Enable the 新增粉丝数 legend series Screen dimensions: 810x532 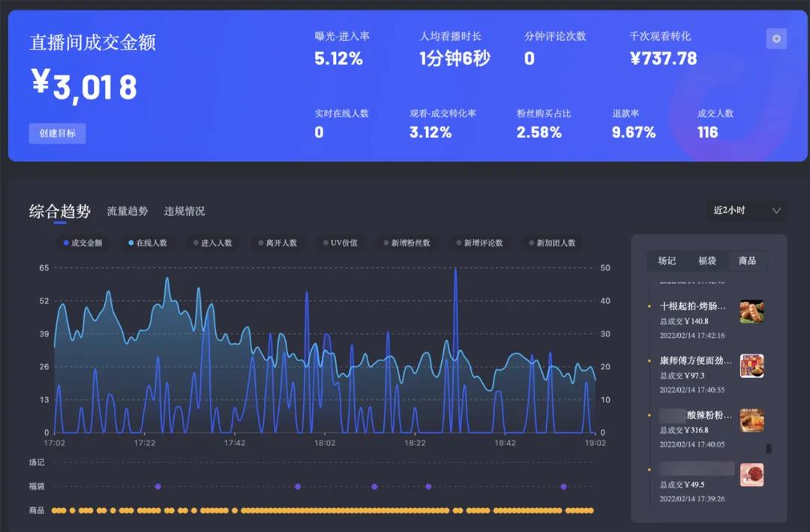406,243
